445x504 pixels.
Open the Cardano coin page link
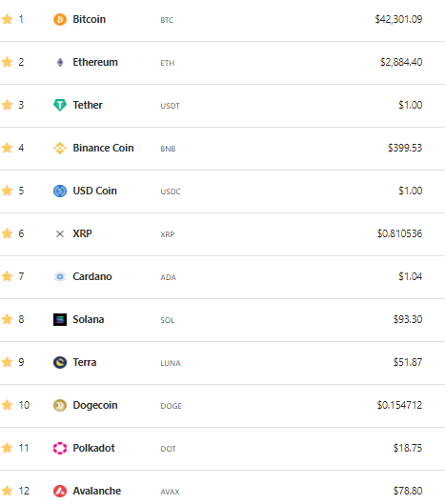[x=92, y=276]
